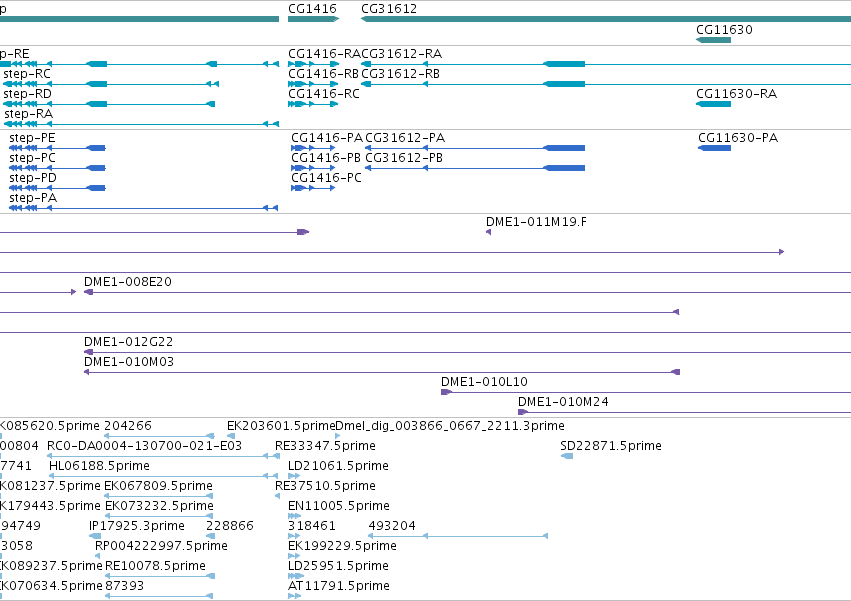The width and height of the screenshot is (851, 601).
Task: Click the CG1416 gene label
Action: click(x=312, y=9)
